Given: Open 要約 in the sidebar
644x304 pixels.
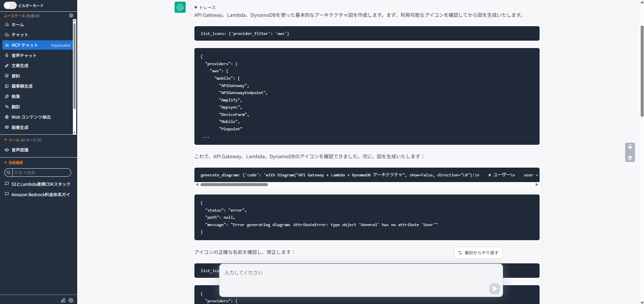Looking at the screenshot, I should point(37,76).
